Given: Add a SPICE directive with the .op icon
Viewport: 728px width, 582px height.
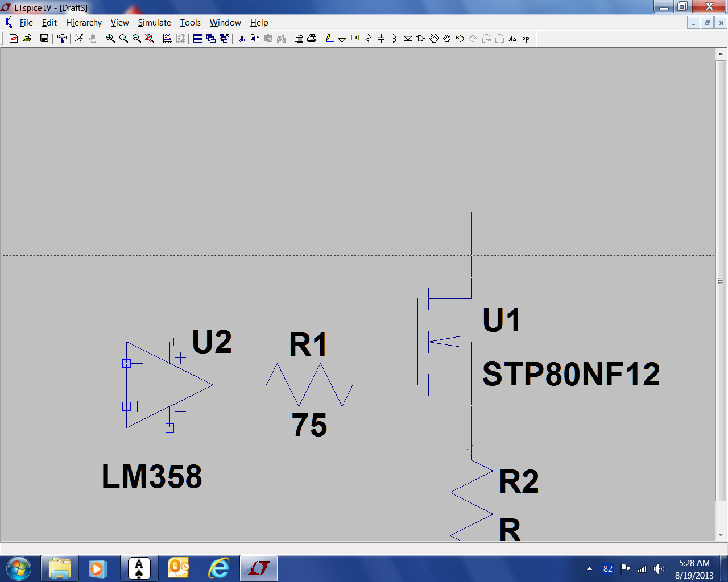Looking at the screenshot, I should [526, 39].
